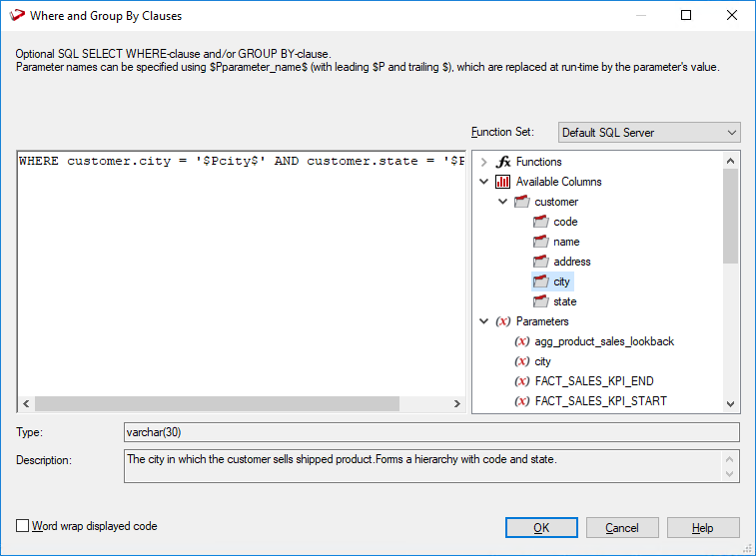
Task: Open Help for this dialog
Action: [703, 528]
